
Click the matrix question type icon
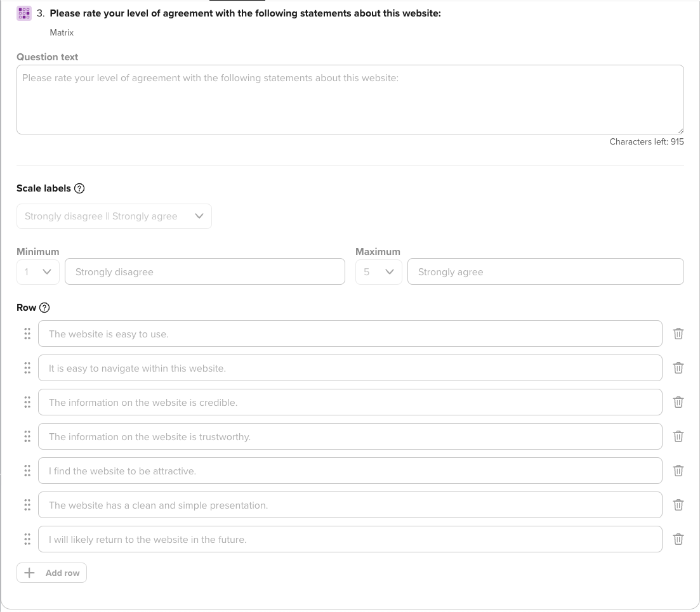pyautogui.click(x=24, y=13)
